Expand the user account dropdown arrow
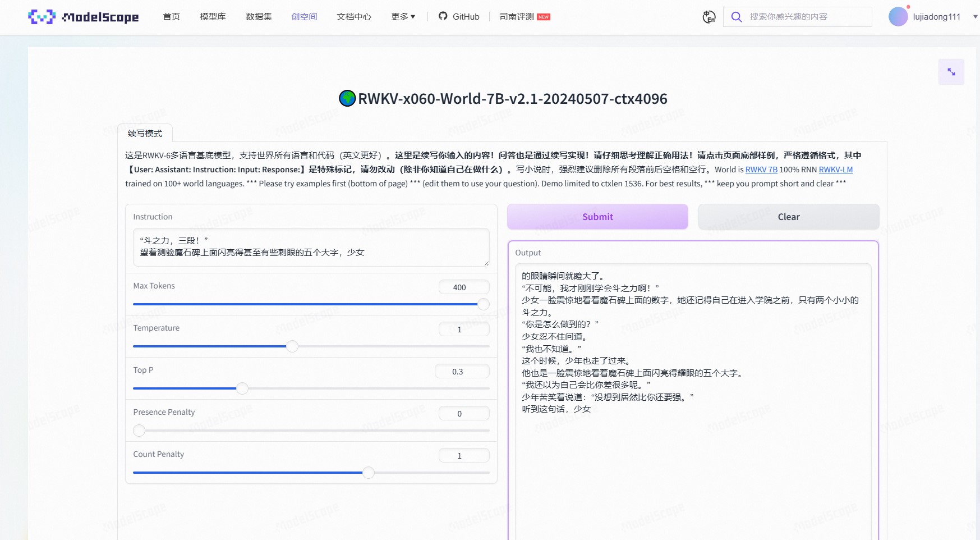This screenshot has width=980, height=540. [975, 17]
